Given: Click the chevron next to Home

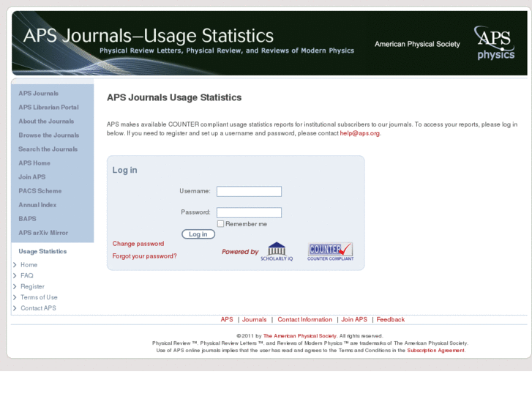Looking at the screenshot, I should (15, 265).
